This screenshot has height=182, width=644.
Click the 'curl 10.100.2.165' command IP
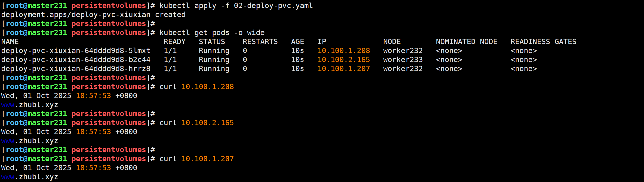tap(208, 123)
